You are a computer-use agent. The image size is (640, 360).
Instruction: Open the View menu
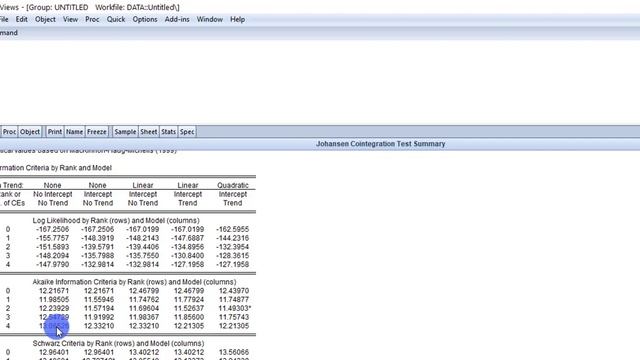(71, 19)
